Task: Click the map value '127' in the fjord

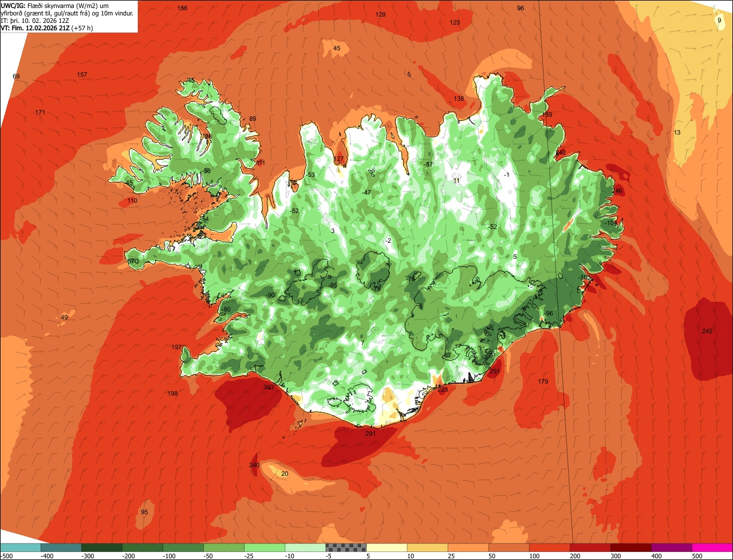Action: click(338, 159)
